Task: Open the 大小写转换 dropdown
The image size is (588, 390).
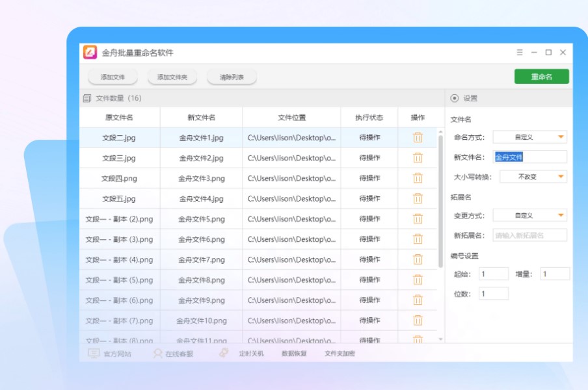Action: (x=533, y=176)
